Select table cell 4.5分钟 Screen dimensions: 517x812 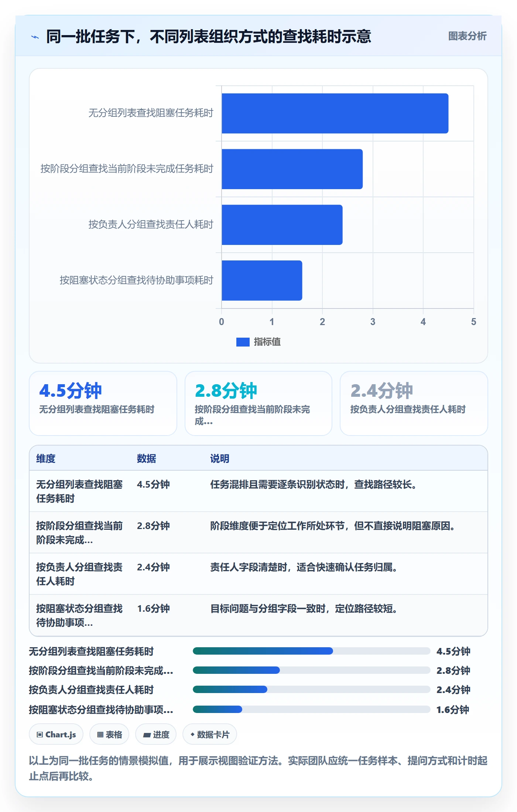[153, 484]
